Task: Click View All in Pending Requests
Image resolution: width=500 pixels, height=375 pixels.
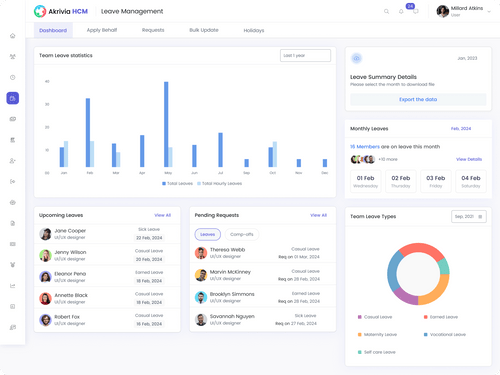Action: coord(318,215)
